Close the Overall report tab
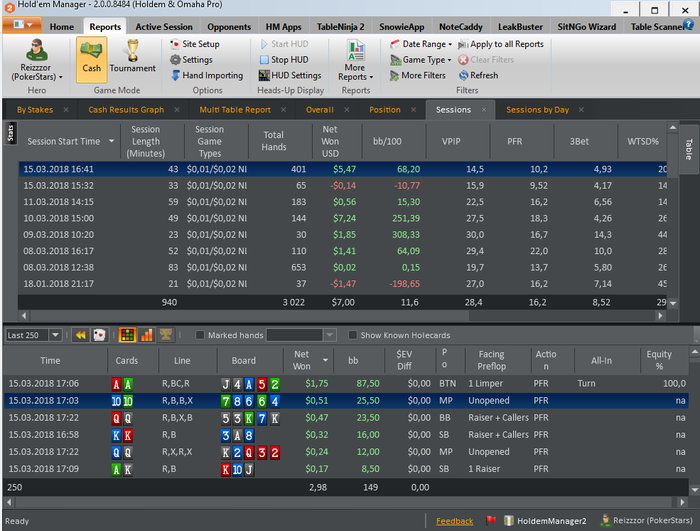 click(x=347, y=110)
